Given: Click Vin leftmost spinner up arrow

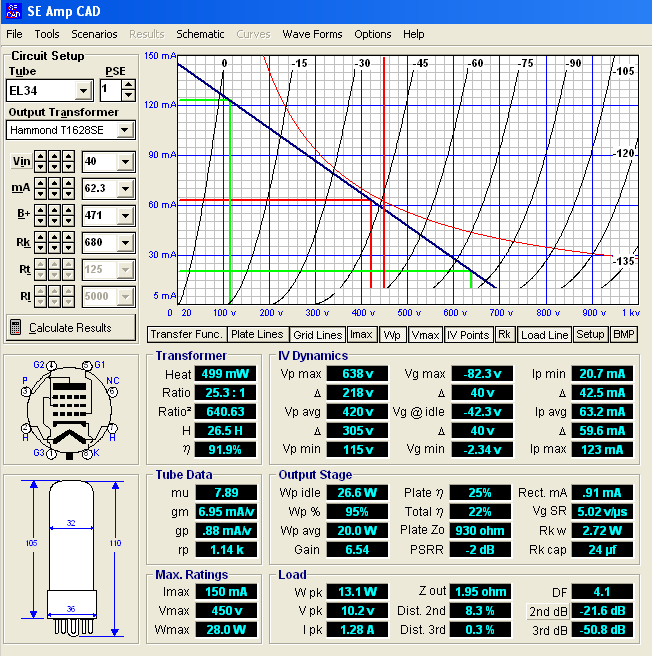Looking at the screenshot, I should pyautogui.click(x=40, y=156).
